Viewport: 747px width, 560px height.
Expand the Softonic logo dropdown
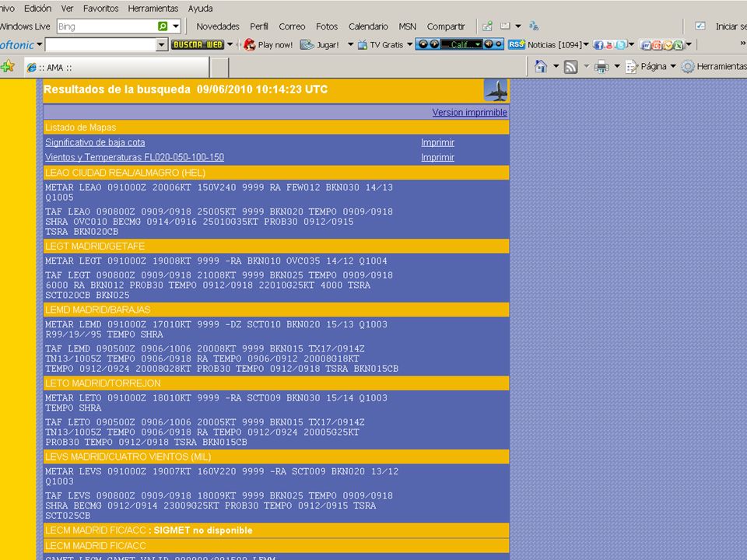(39, 45)
